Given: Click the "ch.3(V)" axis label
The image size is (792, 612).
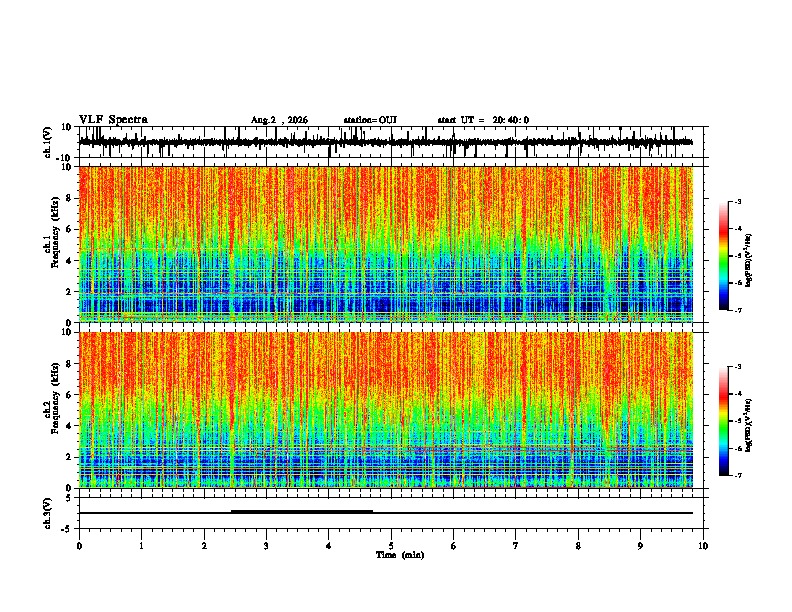Looking at the screenshot, I should point(48,513).
